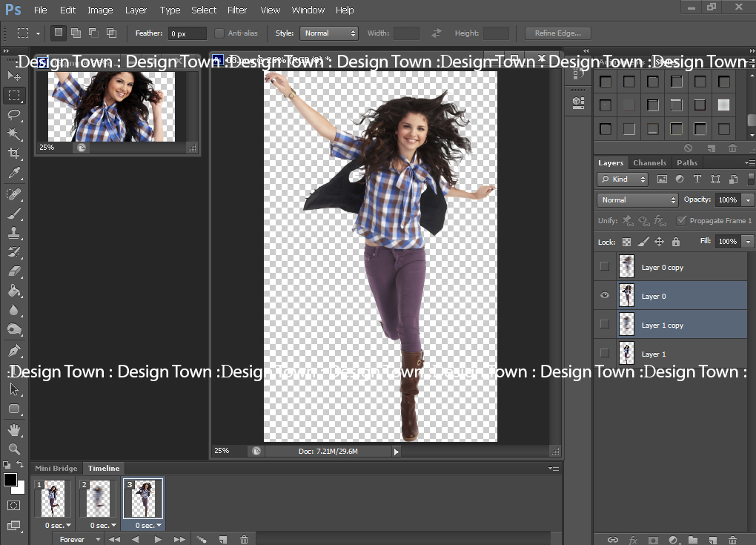Image resolution: width=756 pixels, height=545 pixels.
Task: Open the layer blend mode dropdown
Action: (637, 200)
